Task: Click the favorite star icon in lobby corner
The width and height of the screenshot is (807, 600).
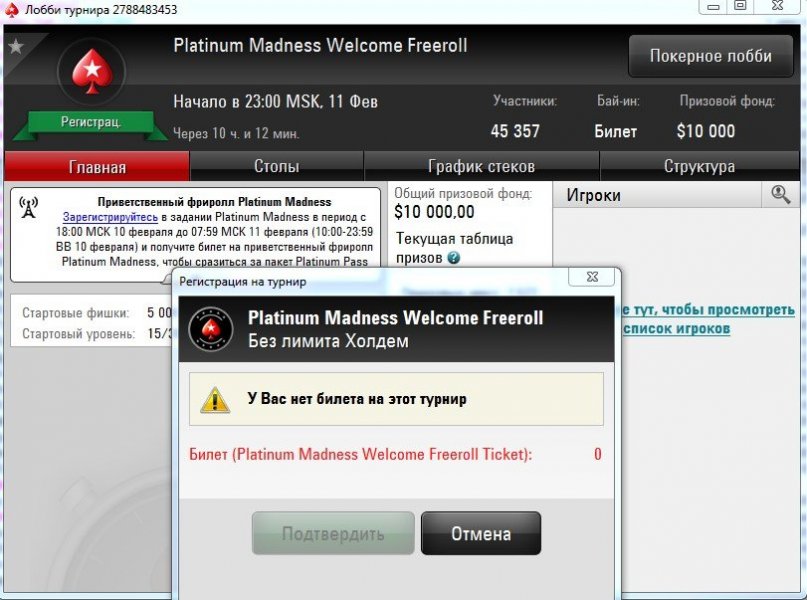Action: [x=16, y=47]
